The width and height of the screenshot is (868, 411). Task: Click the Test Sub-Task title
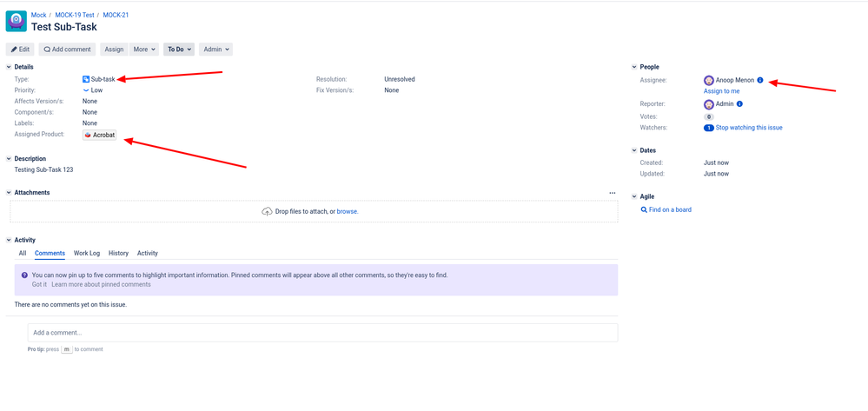(63, 27)
